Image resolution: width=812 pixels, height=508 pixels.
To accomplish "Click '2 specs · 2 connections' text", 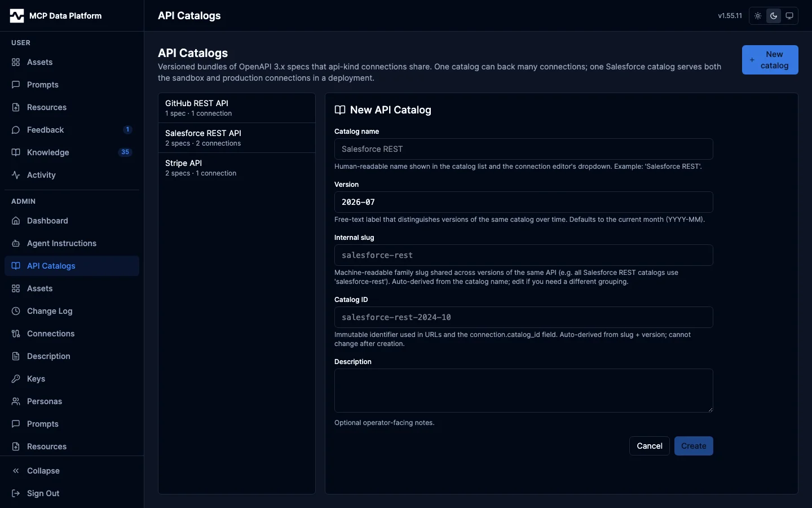I will 203,143.
